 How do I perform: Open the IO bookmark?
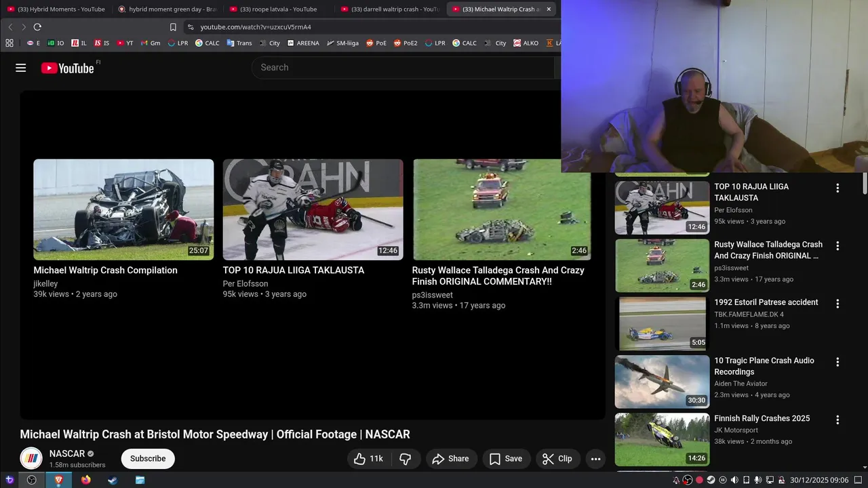tap(56, 43)
